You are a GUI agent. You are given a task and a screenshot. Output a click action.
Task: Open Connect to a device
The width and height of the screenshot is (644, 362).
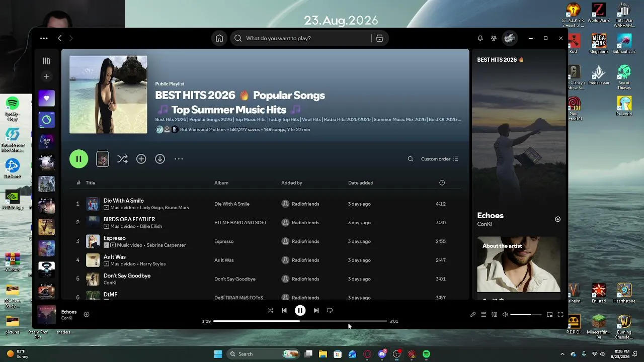coord(495,315)
